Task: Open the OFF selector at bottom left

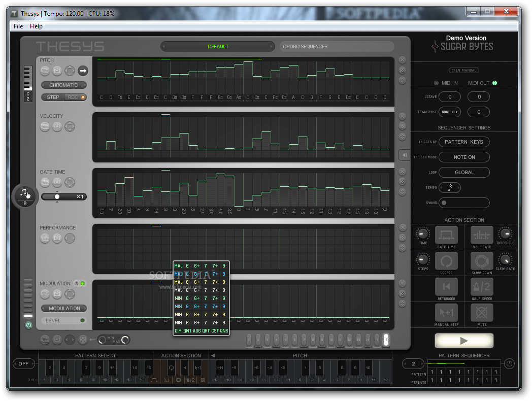Action: tap(24, 363)
